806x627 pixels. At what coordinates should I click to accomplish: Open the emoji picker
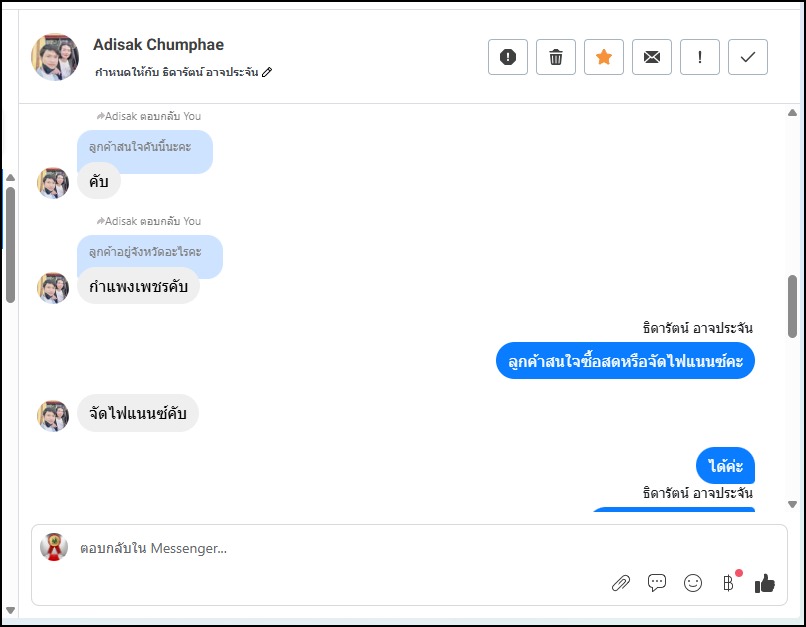click(x=693, y=583)
